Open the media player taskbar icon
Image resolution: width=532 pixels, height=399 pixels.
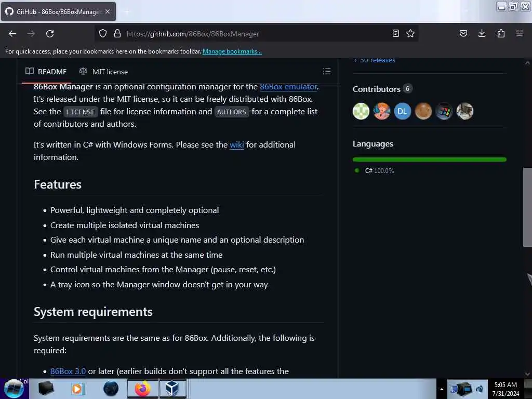[x=77, y=389]
